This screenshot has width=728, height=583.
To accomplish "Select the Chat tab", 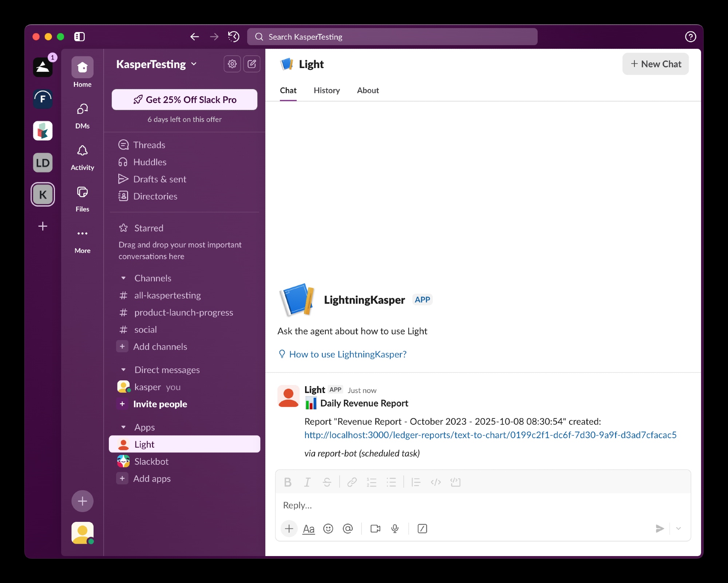I will click(288, 90).
